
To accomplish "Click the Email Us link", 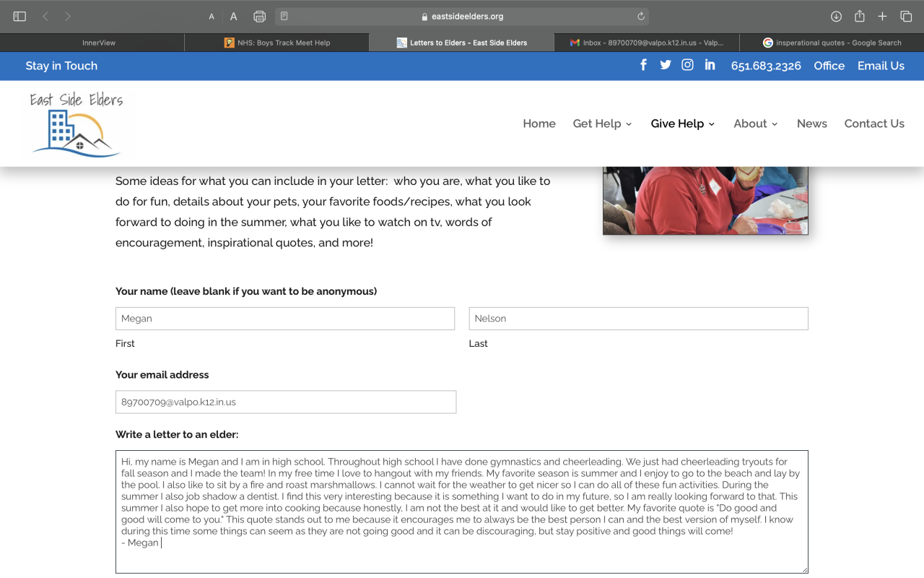I will [x=881, y=66].
